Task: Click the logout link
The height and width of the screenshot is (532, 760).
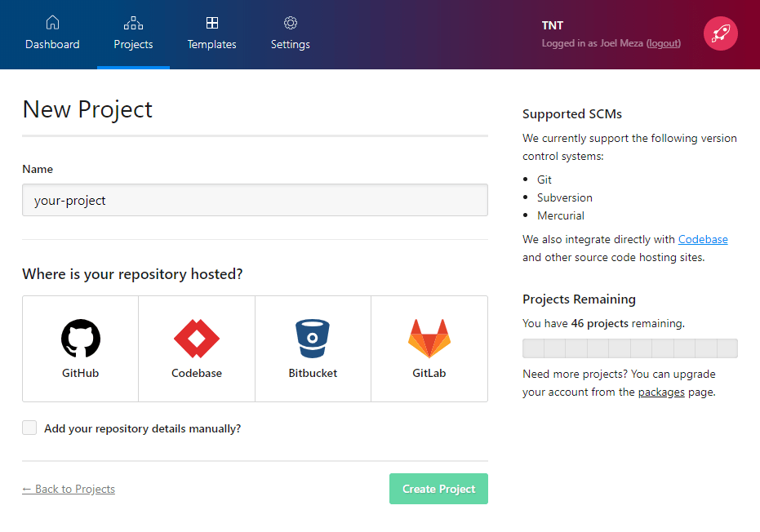Action: click(x=664, y=43)
